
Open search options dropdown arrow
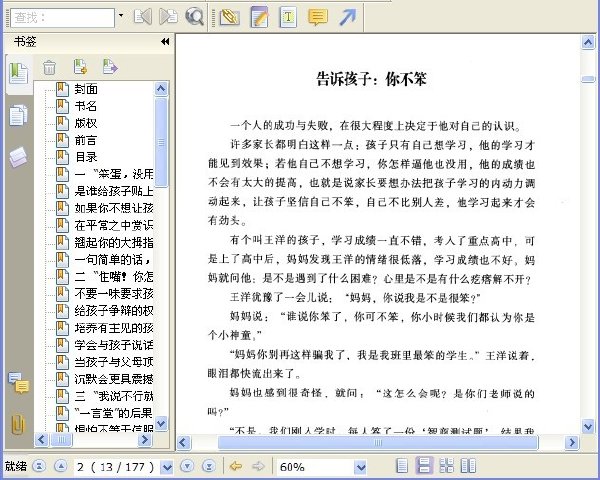(121, 16)
